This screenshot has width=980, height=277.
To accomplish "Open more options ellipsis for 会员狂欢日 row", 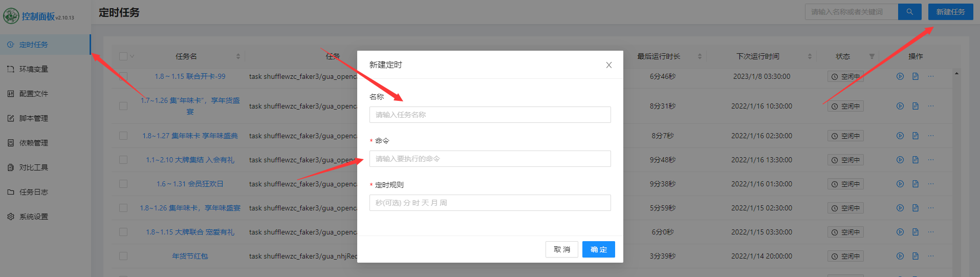I will click(930, 184).
